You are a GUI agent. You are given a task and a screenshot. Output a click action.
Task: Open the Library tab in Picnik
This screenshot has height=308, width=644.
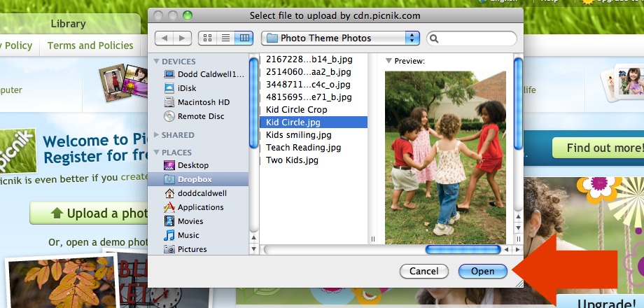click(68, 24)
